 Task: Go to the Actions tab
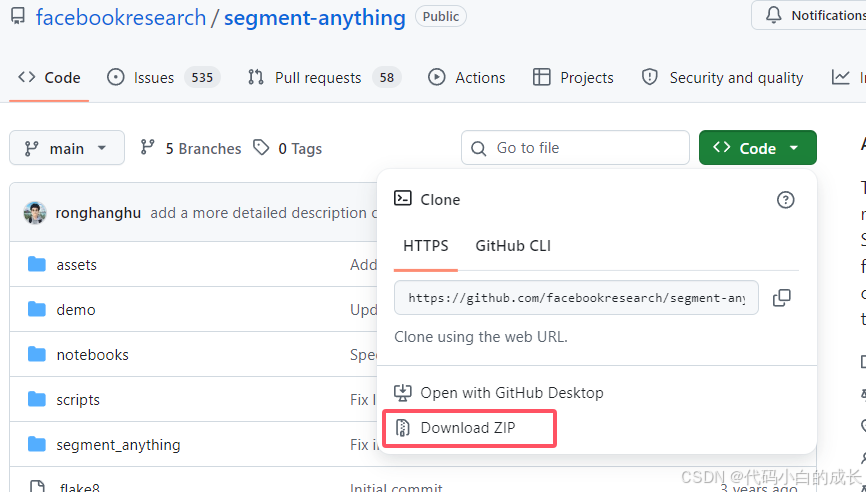(x=467, y=77)
